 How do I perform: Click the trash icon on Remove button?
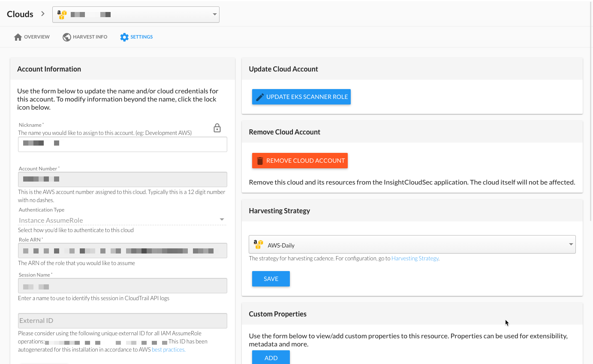point(260,161)
